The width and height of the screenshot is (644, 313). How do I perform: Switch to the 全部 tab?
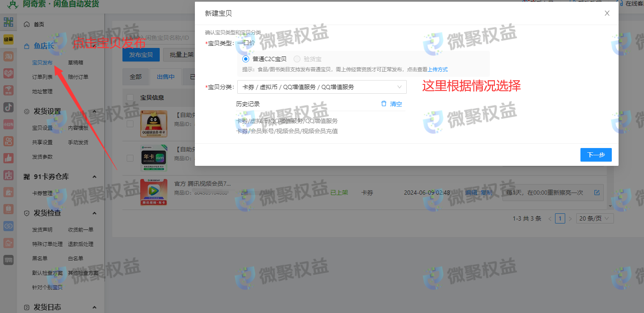point(136,77)
